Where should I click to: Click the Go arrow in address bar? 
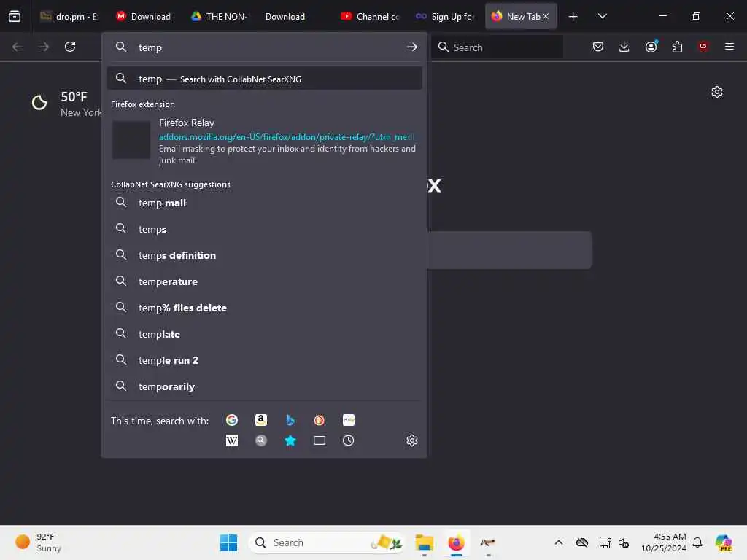(x=411, y=47)
